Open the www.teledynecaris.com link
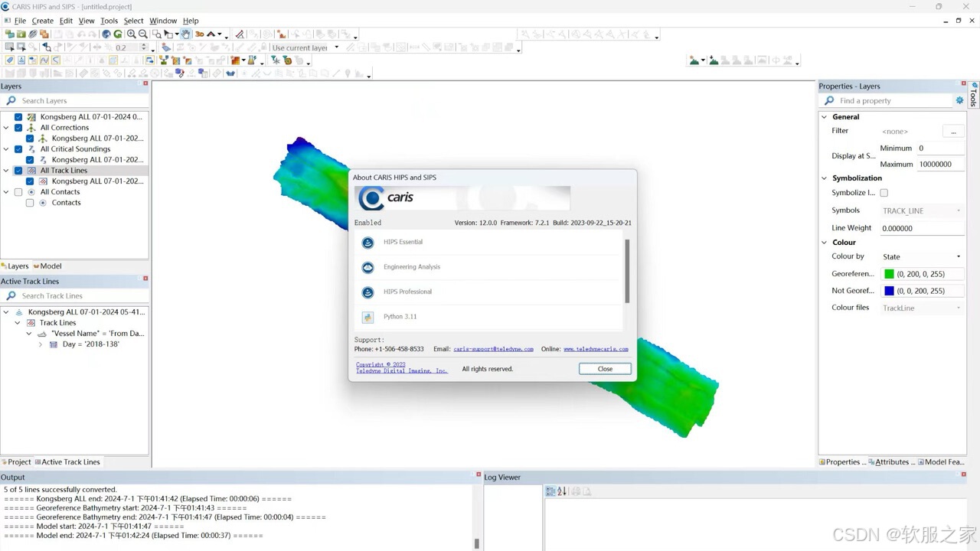 (x=596, y=349)
